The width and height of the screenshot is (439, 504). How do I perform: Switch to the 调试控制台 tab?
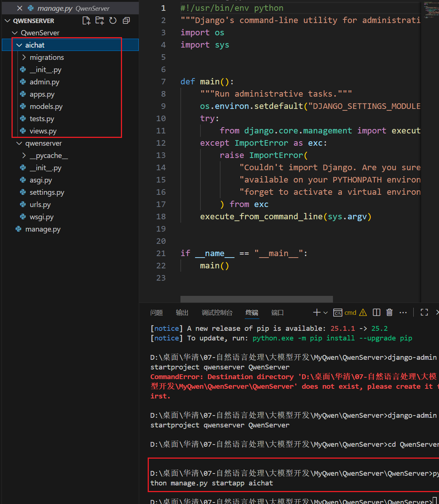point(217,313)
